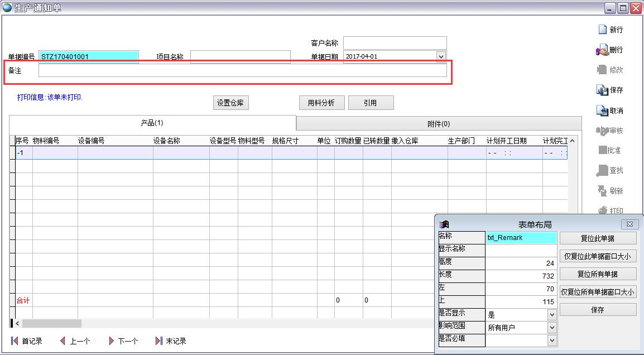This screenshot has height=355, width=644.
Task: Click into the 备注 remark field
Action: [242, 71]
